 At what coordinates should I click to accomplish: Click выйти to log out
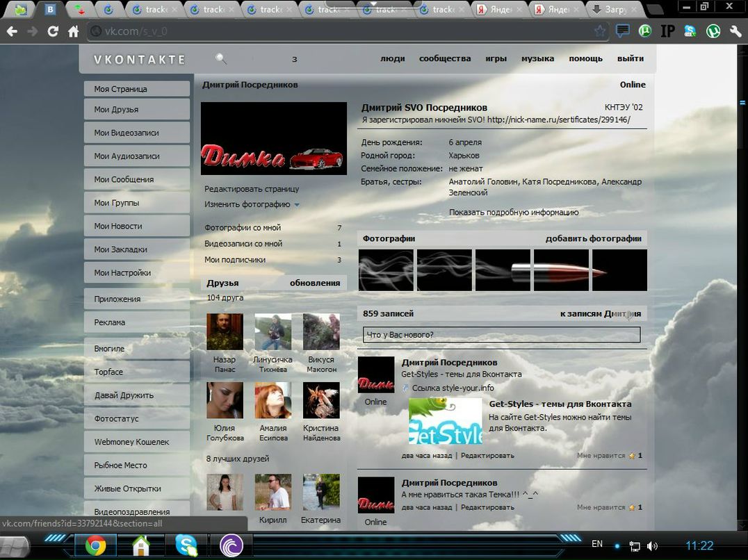(630, 58)
